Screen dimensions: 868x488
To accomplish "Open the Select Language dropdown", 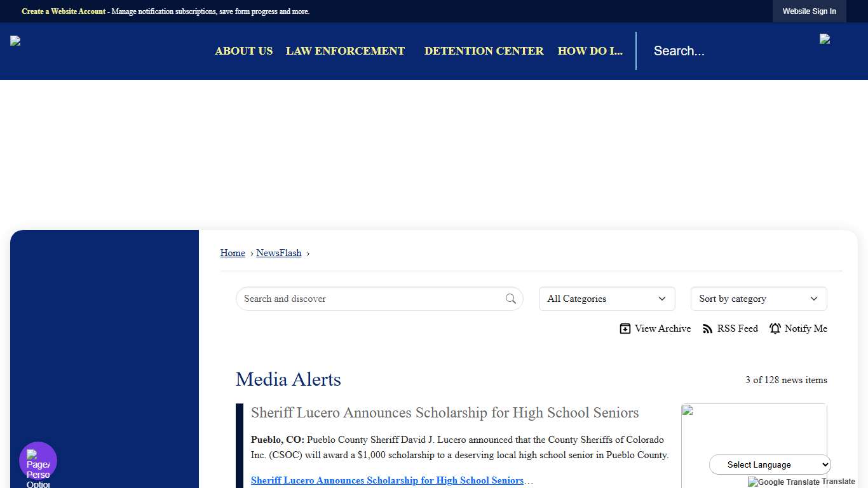I will [770, 464].
